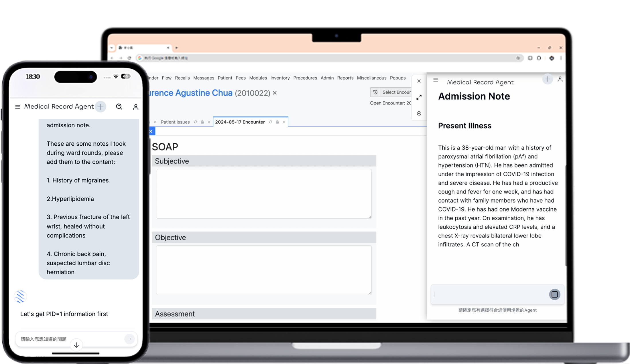630x364 pixels.
Task: Expand the Modules menu item
Action: click(x=257, y=78)
